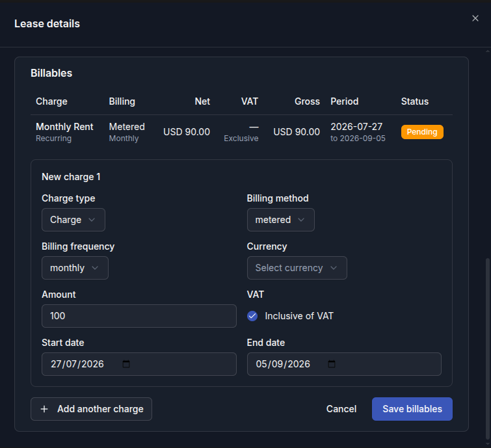The height and width of the screenshot is (448, 491).
Task: Click the Billing column header
Action: (x=122, y=101)
